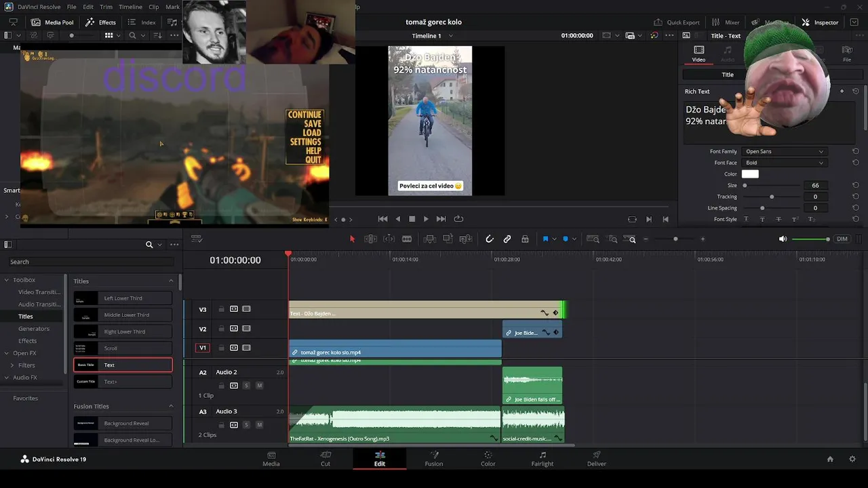Solo the Audio 3 track
This screenshot has height=488, width=868.
[247, 425]
